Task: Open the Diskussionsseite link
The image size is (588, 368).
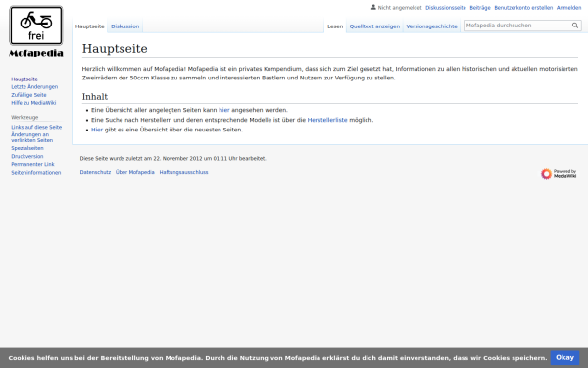Action: [446, 8]
